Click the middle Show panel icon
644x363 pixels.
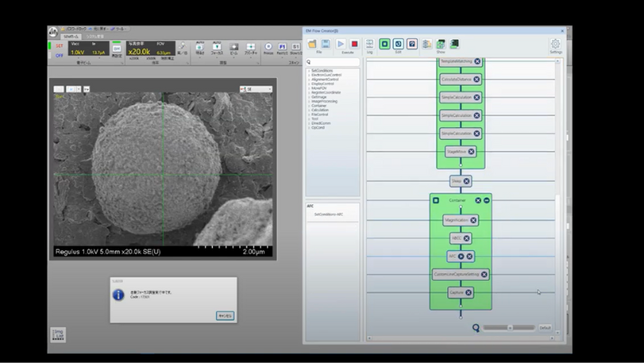click(441, 44)
